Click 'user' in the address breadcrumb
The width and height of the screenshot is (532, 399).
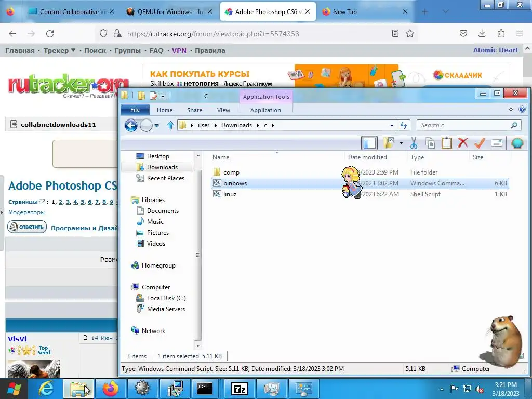(204, 125)
